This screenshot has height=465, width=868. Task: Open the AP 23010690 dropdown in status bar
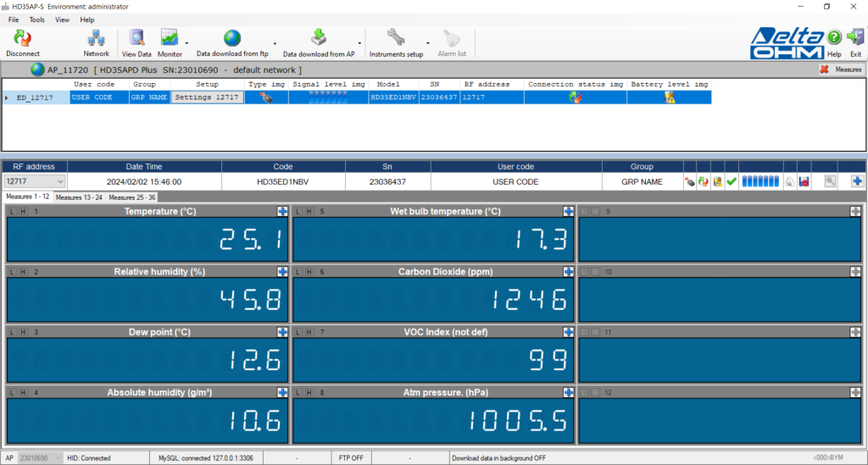coord(41,458)
